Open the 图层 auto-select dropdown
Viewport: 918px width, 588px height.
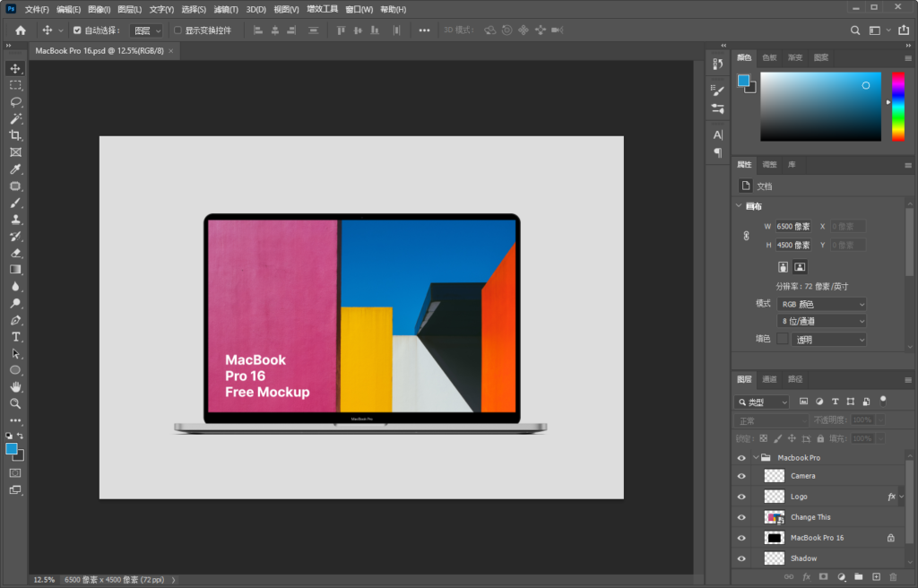146,30
